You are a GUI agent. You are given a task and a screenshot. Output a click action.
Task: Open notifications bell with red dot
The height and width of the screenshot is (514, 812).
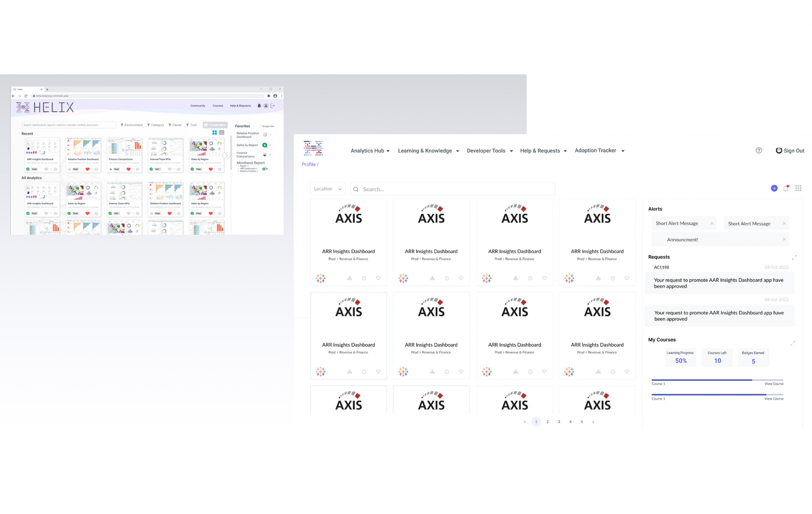[x=786, y=188]
